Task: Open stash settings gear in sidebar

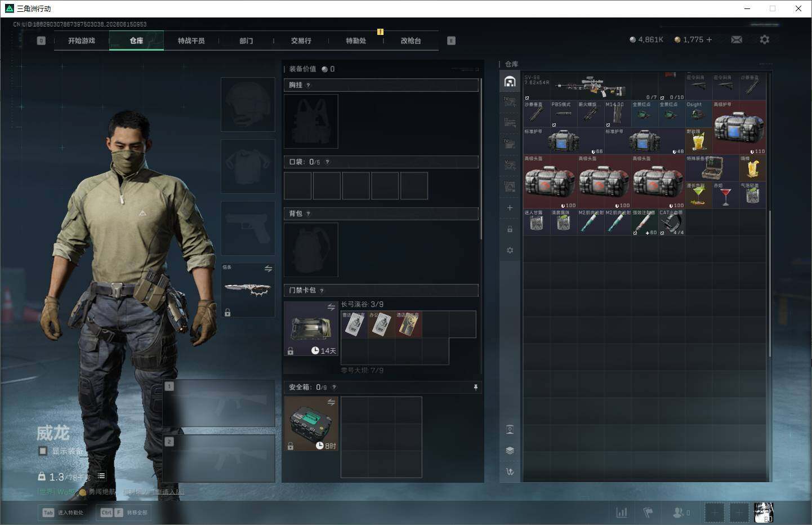Action: tap(510, 250)
